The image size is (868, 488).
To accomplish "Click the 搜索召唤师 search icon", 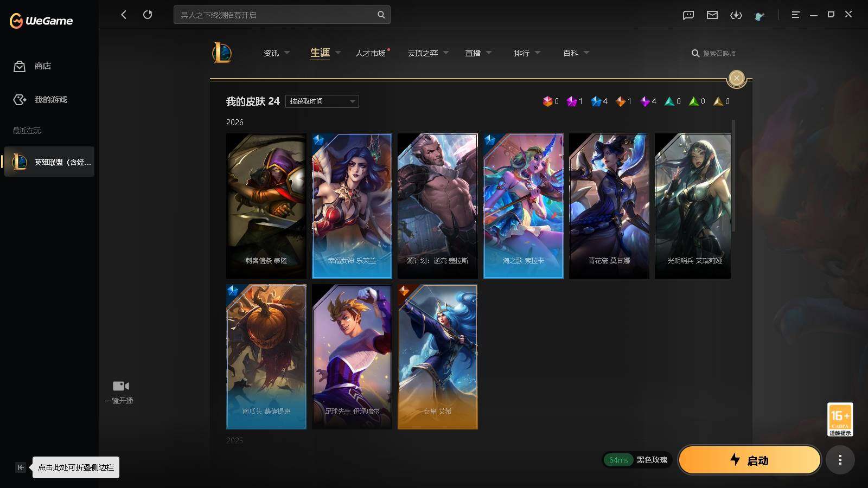I will coord(695,53).
